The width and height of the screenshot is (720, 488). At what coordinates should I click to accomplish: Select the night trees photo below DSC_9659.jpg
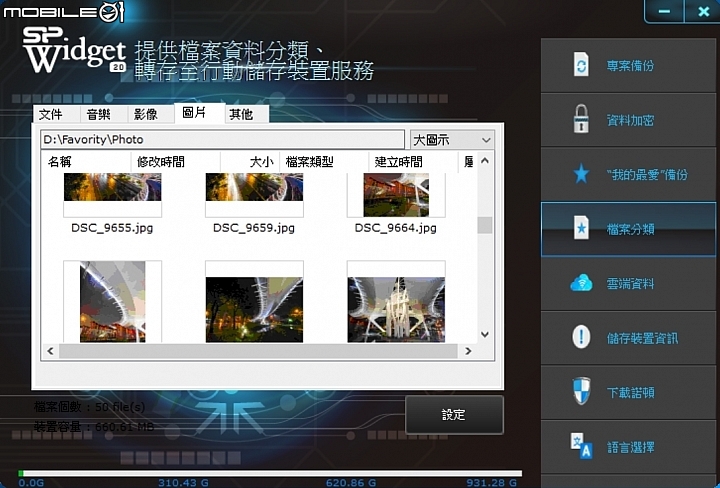click(254, 302)
